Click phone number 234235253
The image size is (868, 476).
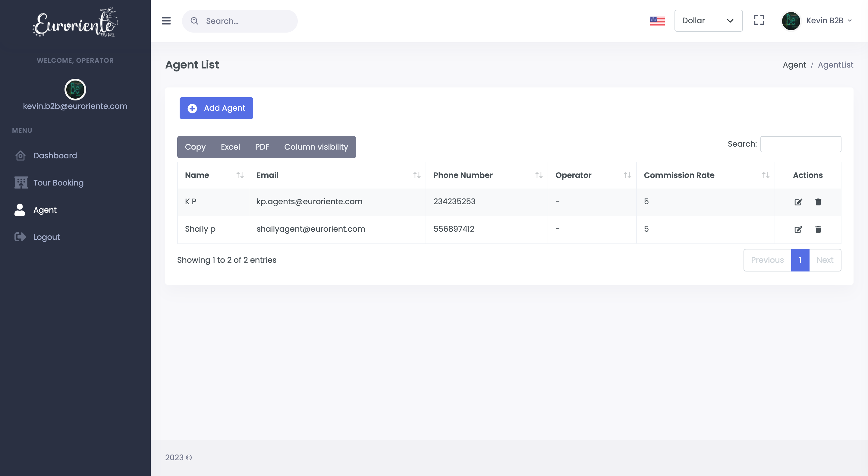coord(454,202)
